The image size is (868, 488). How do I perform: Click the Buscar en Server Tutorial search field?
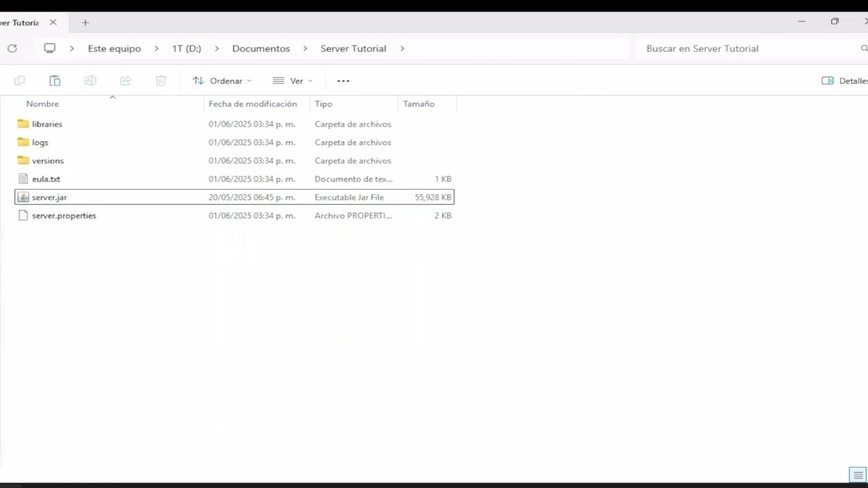746,48
